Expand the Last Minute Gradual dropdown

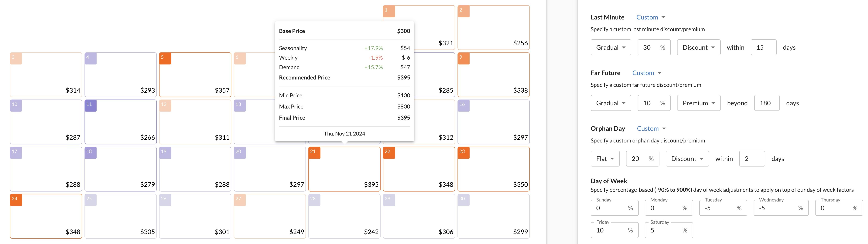[x=611, y=47]
